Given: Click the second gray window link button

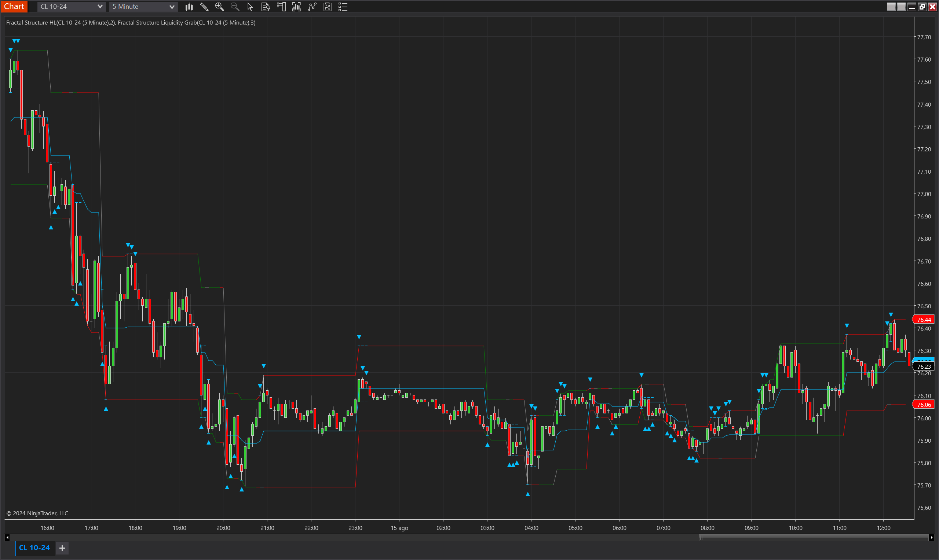Looking at the screenshot, I should (901, 7).
